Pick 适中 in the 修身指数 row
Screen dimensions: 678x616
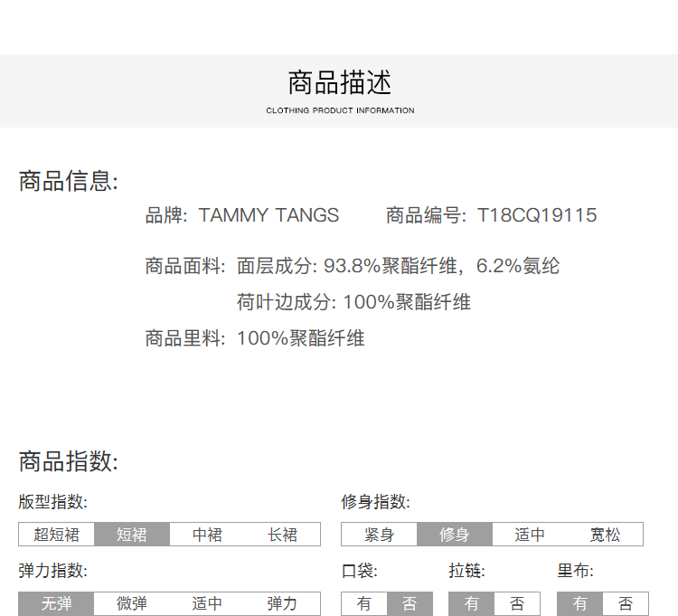click(x=530, y=535)
